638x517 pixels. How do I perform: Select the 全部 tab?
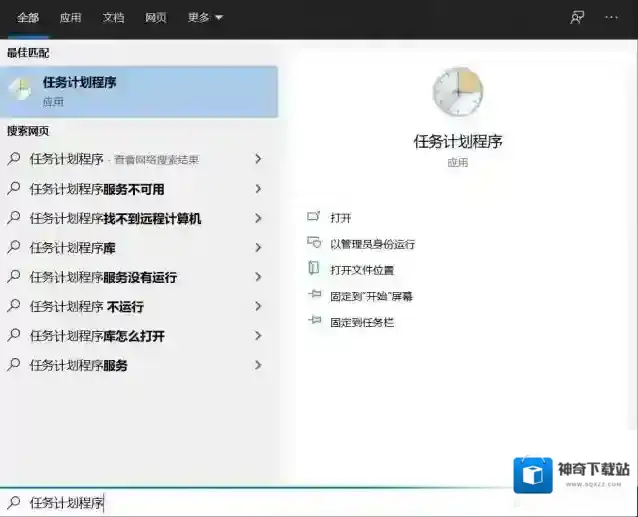point(27,18)
